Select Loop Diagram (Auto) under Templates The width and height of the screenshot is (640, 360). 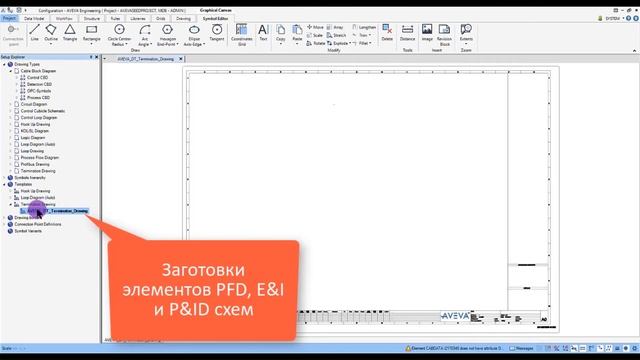[38, 198]
